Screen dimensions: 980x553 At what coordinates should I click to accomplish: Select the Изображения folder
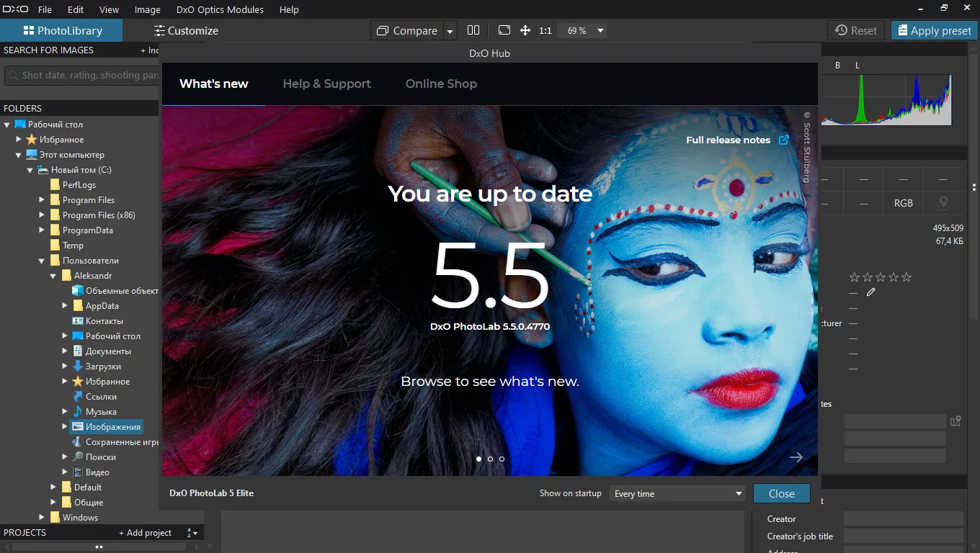(x=106, y=427)
